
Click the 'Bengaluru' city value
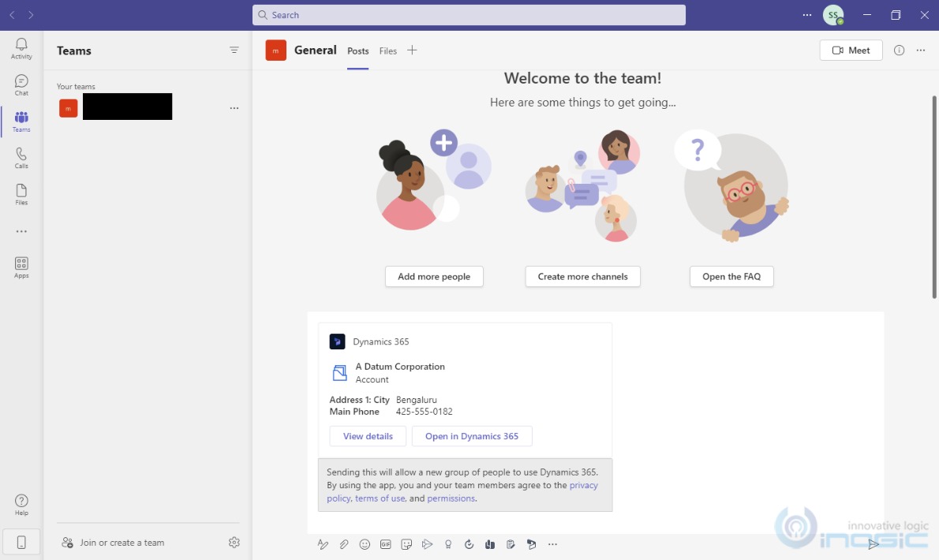pos(416,400)
